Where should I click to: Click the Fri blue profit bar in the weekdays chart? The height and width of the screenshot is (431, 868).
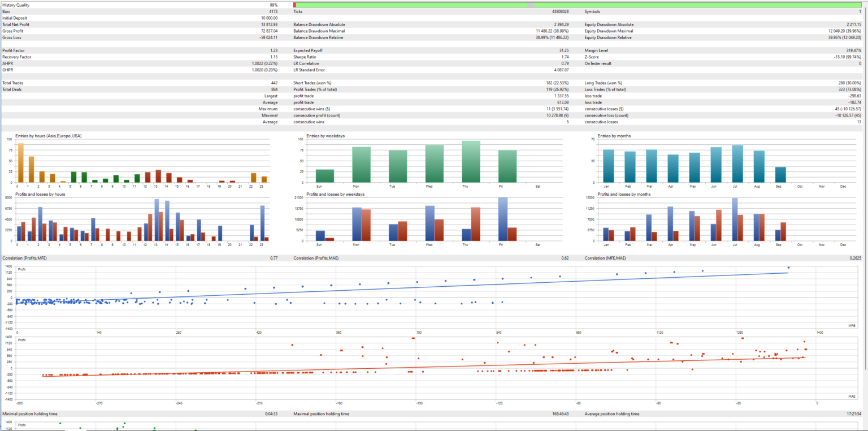click(x=503, y=219)
